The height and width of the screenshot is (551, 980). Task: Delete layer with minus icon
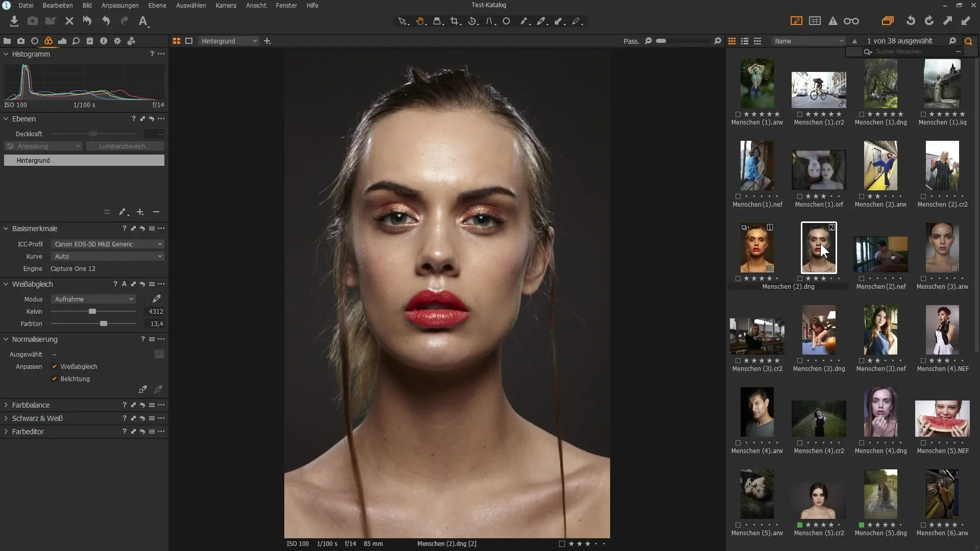156,212
